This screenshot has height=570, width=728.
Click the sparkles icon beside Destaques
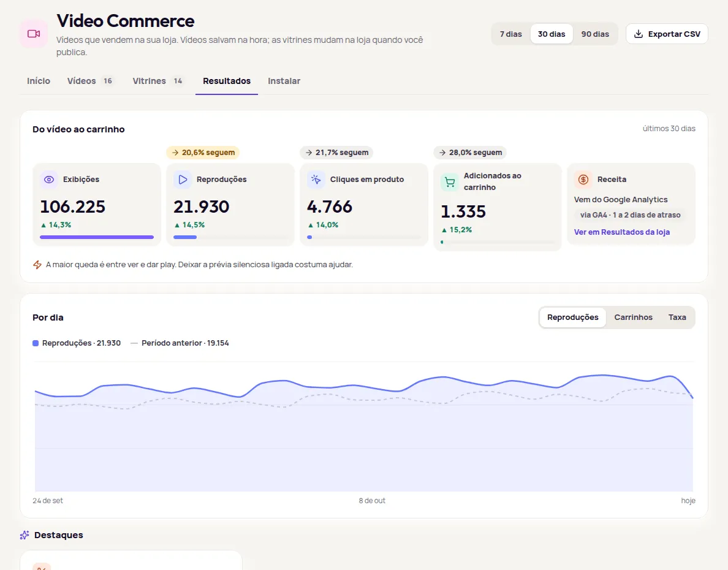pyautogui.click(x=25, y=535)
